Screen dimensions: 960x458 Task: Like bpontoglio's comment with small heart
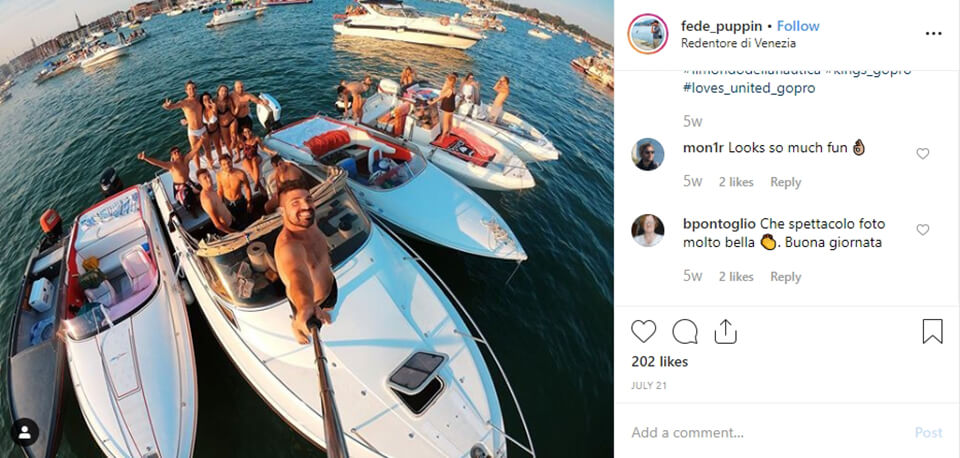point(923,230)
